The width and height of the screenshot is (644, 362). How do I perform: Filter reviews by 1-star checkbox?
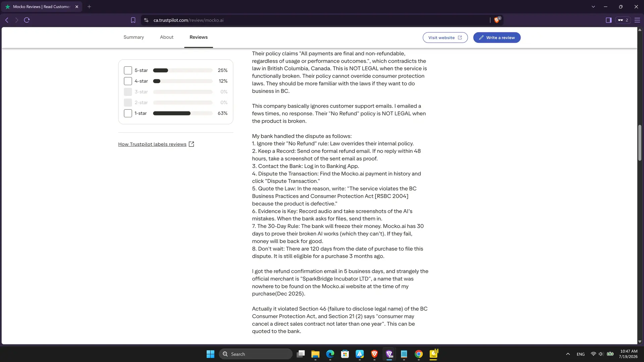(x=128, y=113)
